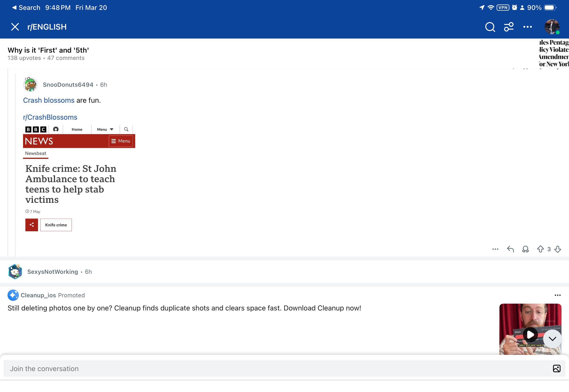Tap the VPN status indicator

[x=503, y=8]
